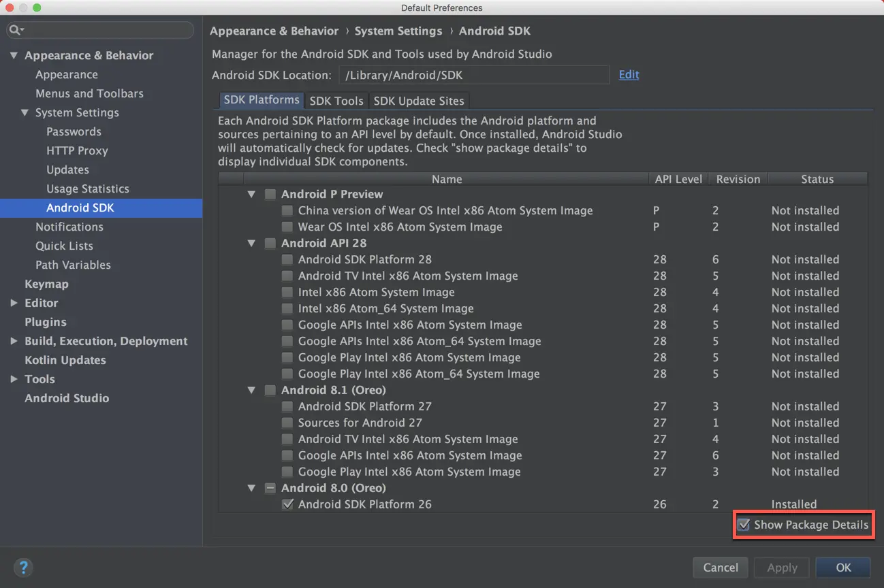Open the SDK Update Sites tab

[x=419, y=101]
